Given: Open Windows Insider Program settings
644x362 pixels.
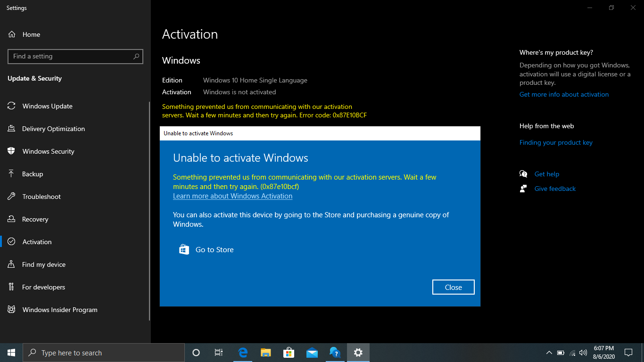Looking at the screenshot, I should (x=75, y=310).
